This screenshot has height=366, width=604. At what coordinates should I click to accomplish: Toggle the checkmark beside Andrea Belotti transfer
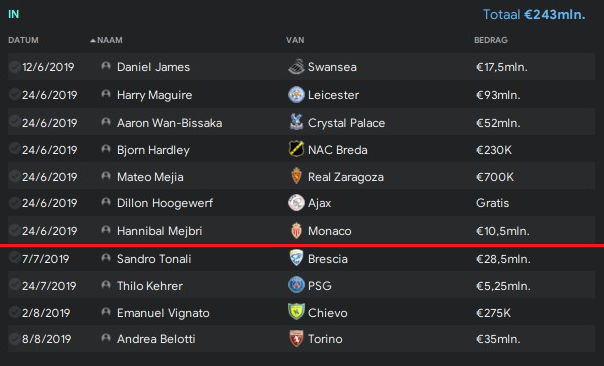(x=15, y=339)
